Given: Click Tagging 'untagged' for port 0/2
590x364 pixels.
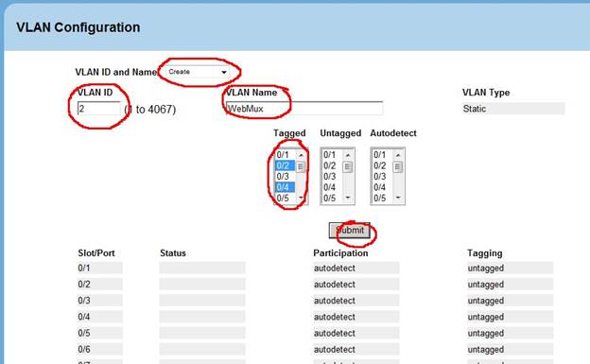Looking at the screenshot, I should (x=510, y=285).
